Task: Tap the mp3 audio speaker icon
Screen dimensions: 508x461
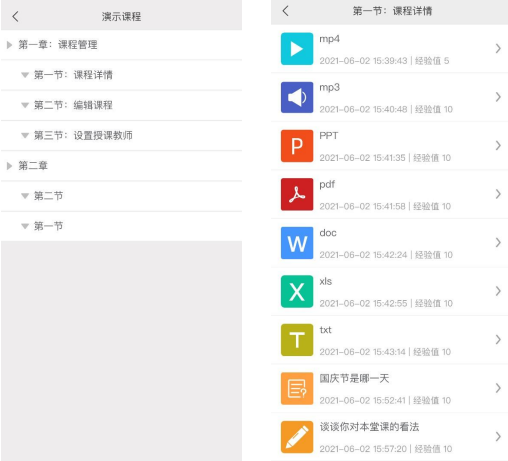Action: pos(297,97)
